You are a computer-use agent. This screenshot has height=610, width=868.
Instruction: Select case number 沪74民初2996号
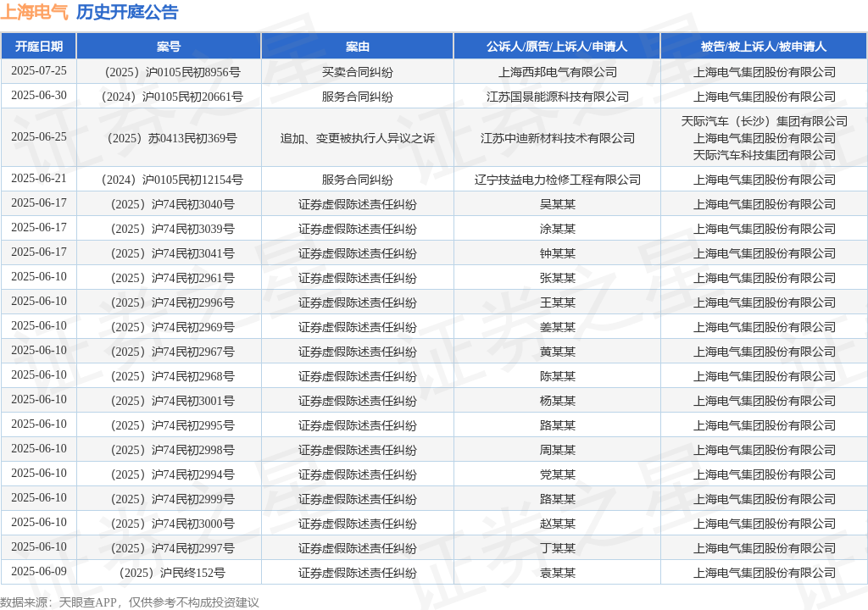tap(172, 302)
